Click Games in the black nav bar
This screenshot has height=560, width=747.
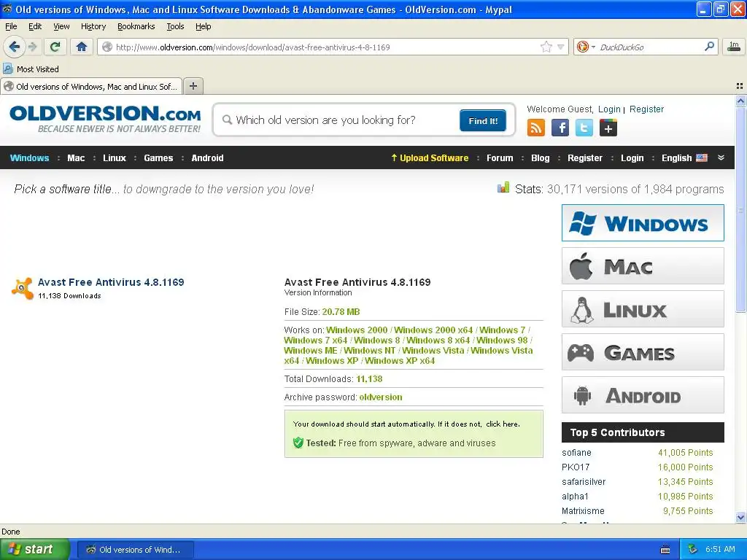[158, 158]
